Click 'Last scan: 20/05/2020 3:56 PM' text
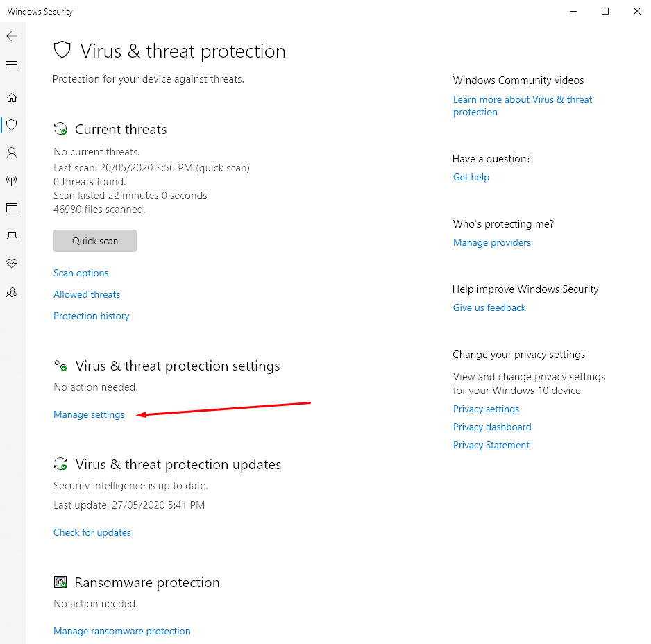The width and height of the screenshot is (651, 644). click(x=123, y=168)
